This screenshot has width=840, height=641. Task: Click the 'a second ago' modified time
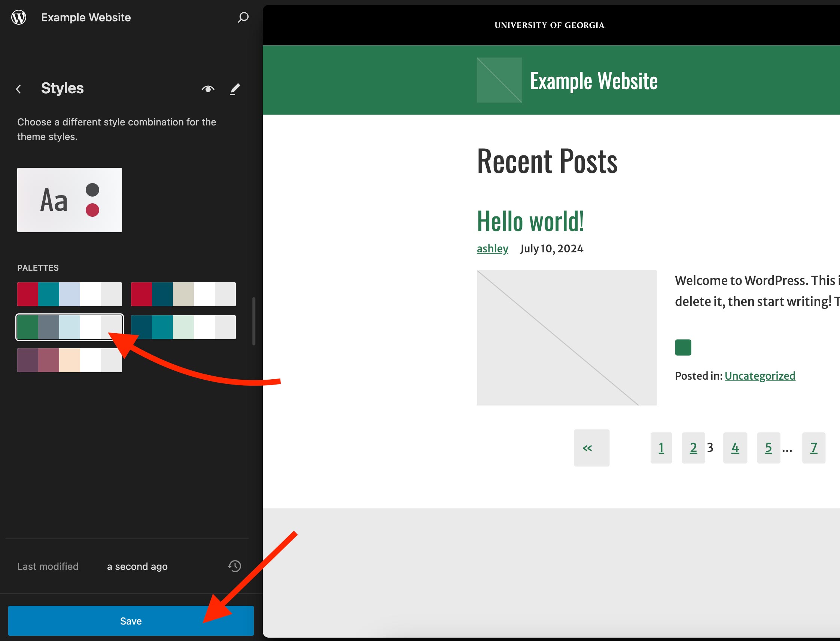pyautogui.click(x=137, y=566)
